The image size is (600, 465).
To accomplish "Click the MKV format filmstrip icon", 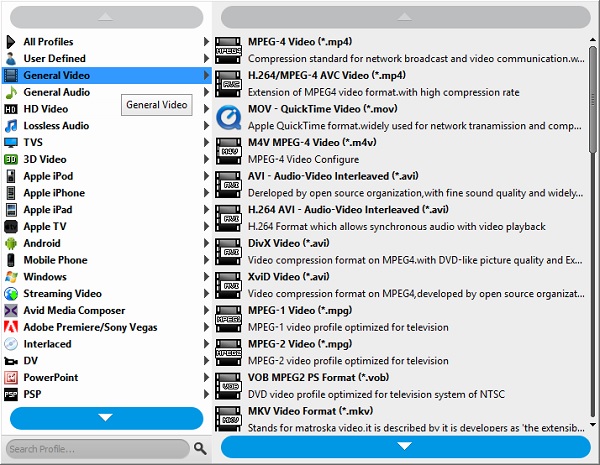I will 228,419.
